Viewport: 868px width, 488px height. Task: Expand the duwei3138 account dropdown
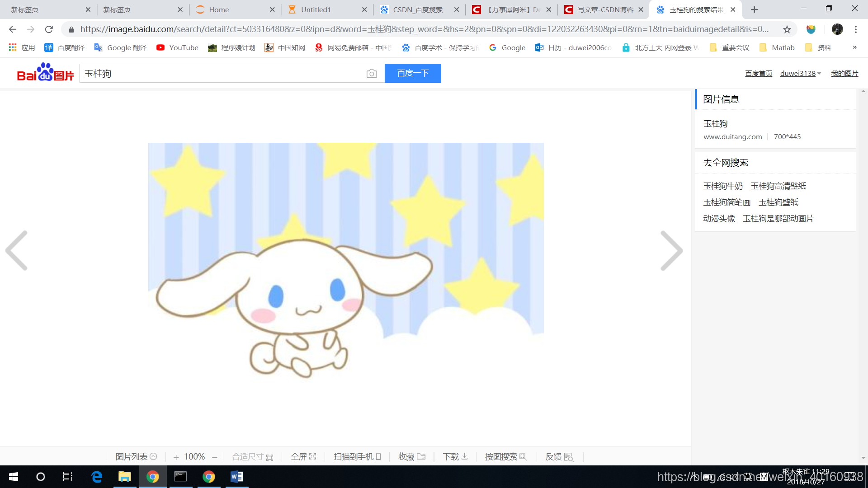(801, 74)
